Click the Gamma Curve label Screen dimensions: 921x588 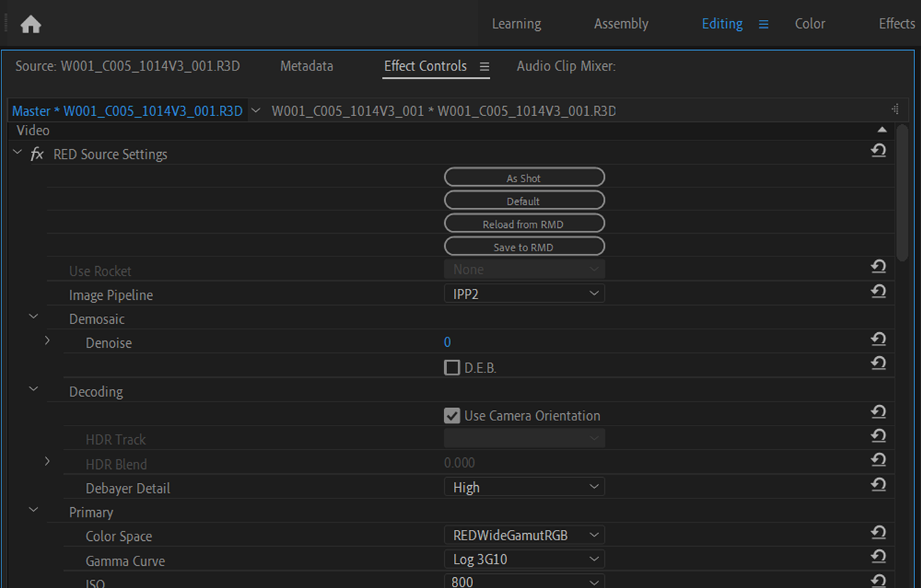tap(125, 561)
